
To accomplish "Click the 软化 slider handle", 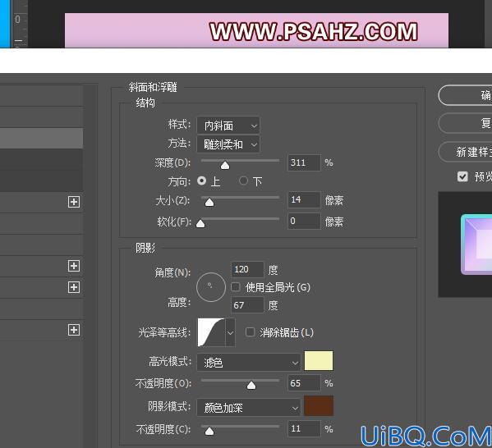I will (x=200, y=223).
